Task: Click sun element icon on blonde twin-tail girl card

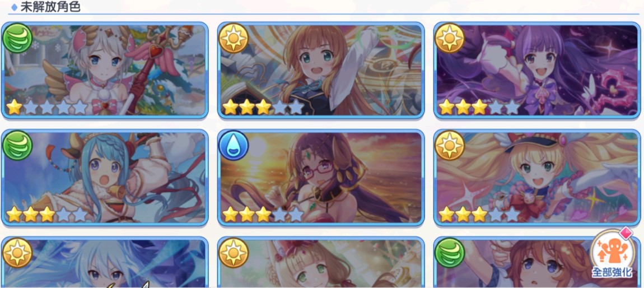Action: pyautogui.click(x=450, y=146)
